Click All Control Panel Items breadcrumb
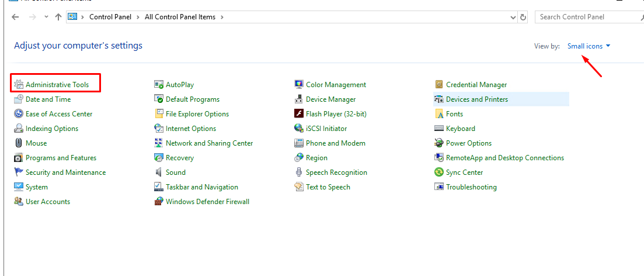Viewport: 644px width, 276px height. pyautogui.click(x=180, y=17)
